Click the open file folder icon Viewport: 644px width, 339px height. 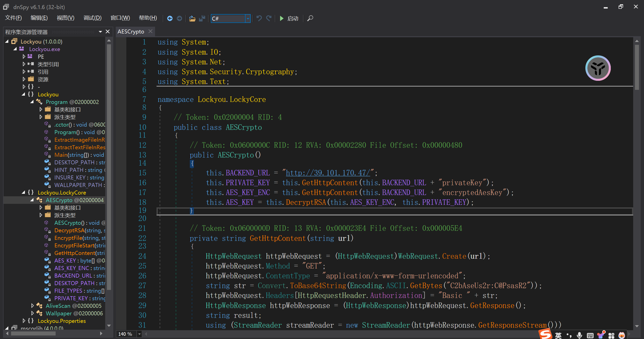tap(192, 18)
